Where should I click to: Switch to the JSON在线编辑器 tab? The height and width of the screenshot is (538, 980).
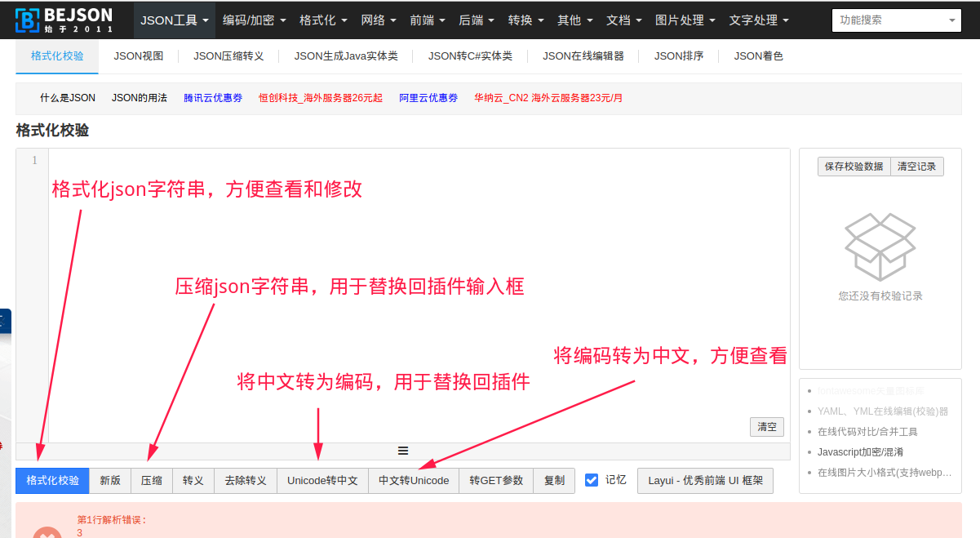click(583, 56)
